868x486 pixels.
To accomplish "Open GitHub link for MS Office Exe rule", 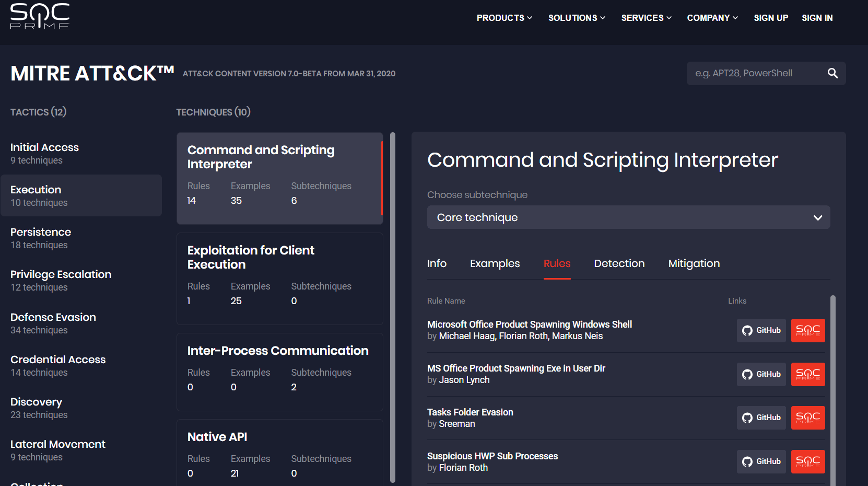I will pyautogui.click(x=761, y=374).
